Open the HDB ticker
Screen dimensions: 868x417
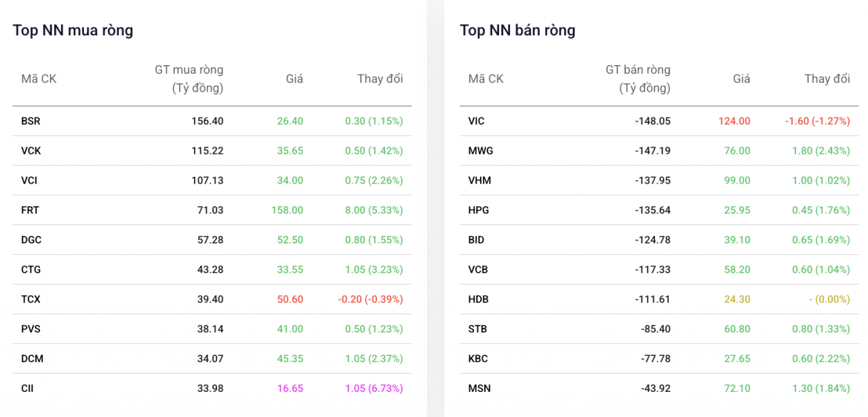point(478,299)
